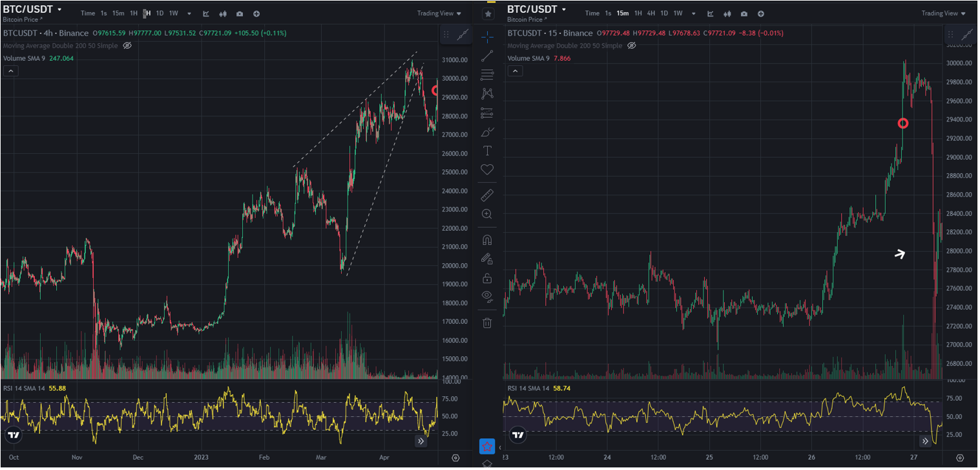Collapse indicator legend on left chart
This screenshot has width=980, height=470.
click(11, 71)
